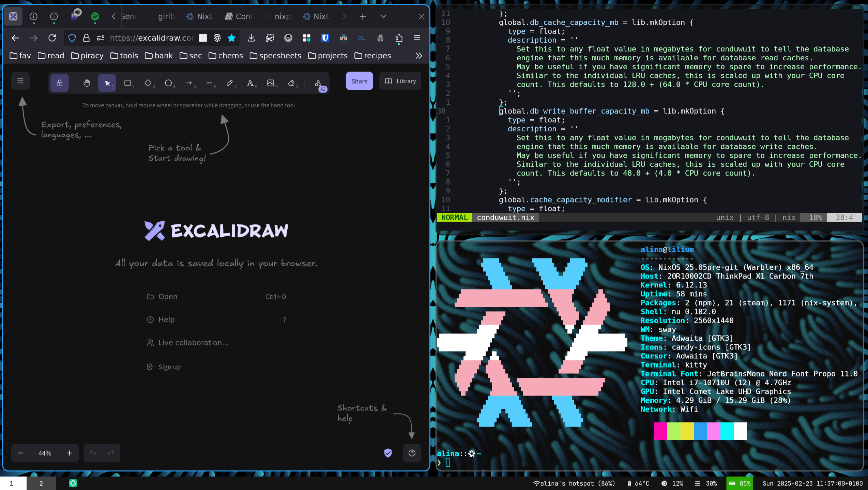
Task: Open site information padlock icon
Action: tap(87, 38)
